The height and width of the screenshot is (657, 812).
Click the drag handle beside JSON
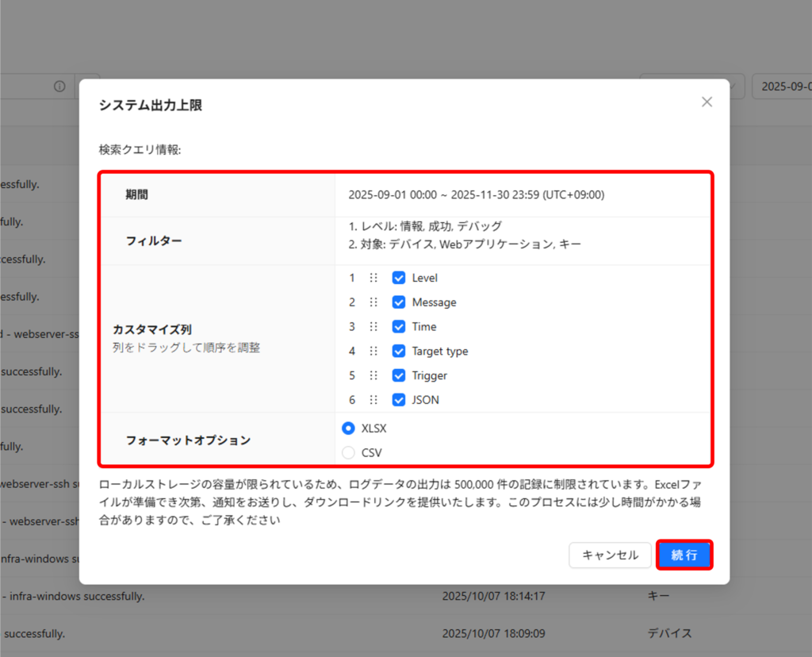click(373, 400)
